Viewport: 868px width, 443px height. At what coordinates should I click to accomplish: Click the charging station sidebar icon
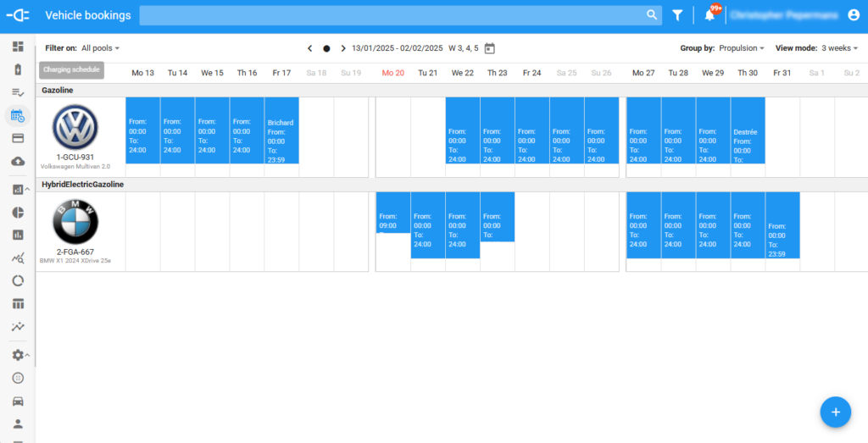(17, 69)
